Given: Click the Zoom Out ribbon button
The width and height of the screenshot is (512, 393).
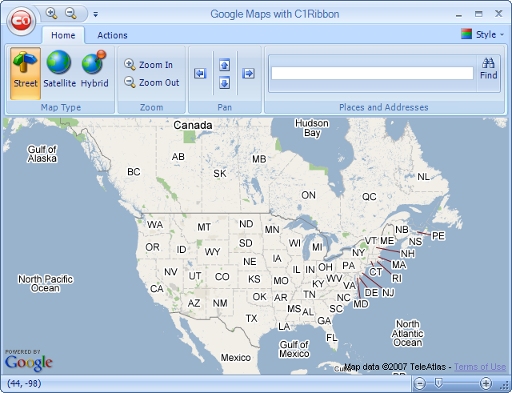Looking at the screenshot, I should [152, 82].
